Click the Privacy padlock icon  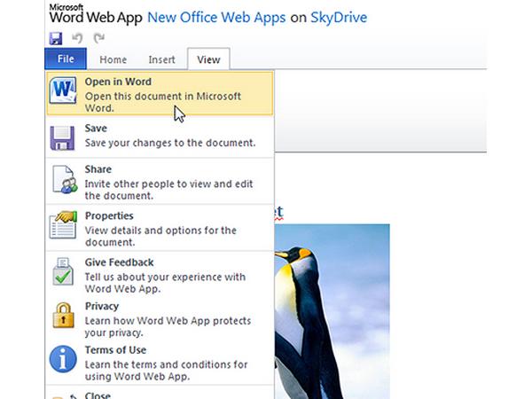coord(63,316)
